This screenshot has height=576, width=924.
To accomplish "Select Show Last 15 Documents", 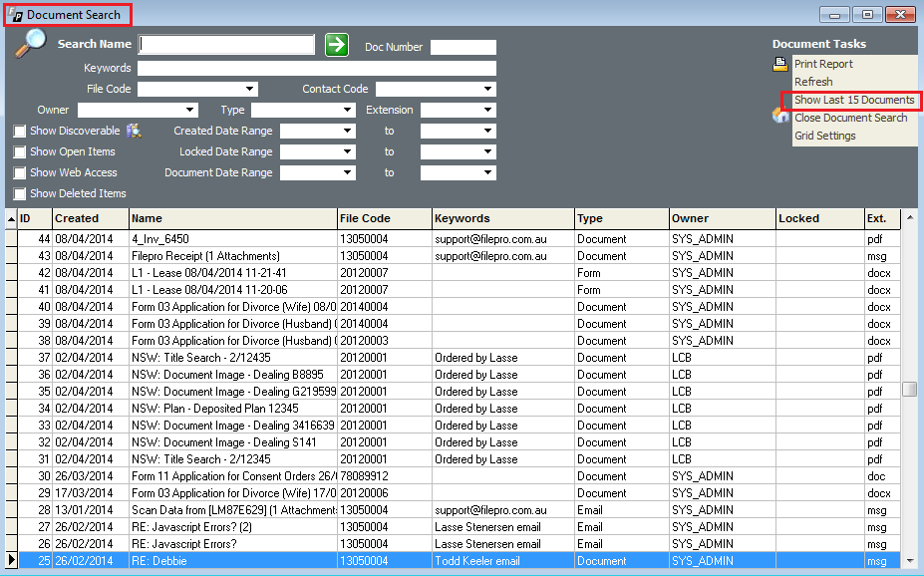I will 854,100.
